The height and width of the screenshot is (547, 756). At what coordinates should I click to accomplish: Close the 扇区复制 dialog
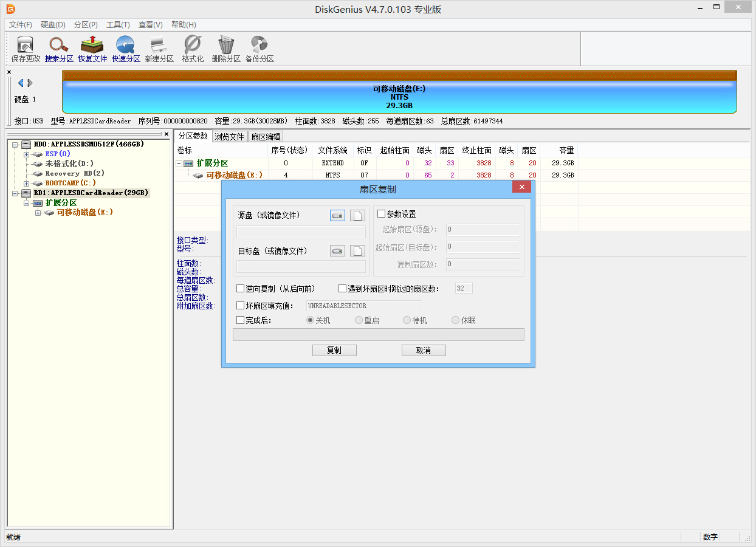(x=521, y=187)
